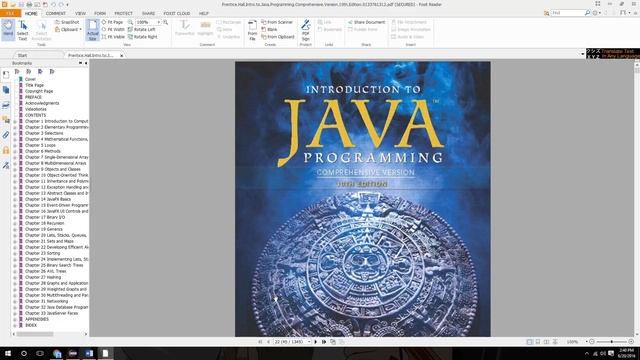Open the Attachments paperclip panel
Screen dimensions: 640x360
[x=6, y=135]
